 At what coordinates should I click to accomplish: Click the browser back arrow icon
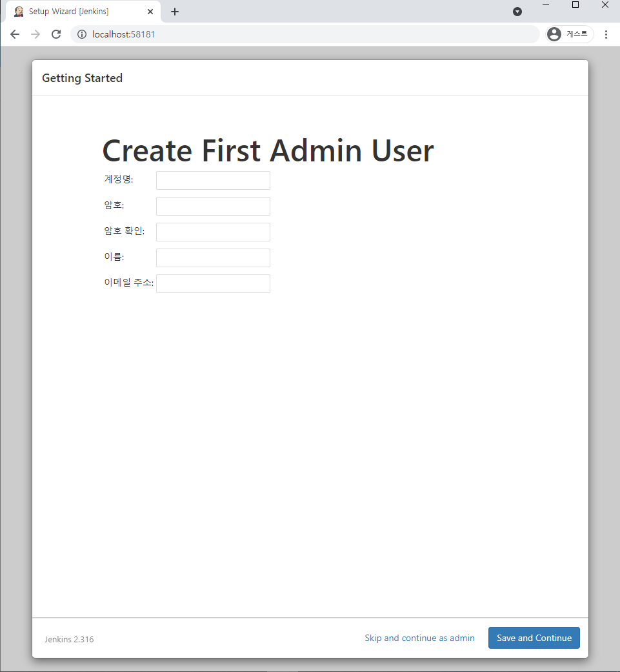[x=15, y=34]
